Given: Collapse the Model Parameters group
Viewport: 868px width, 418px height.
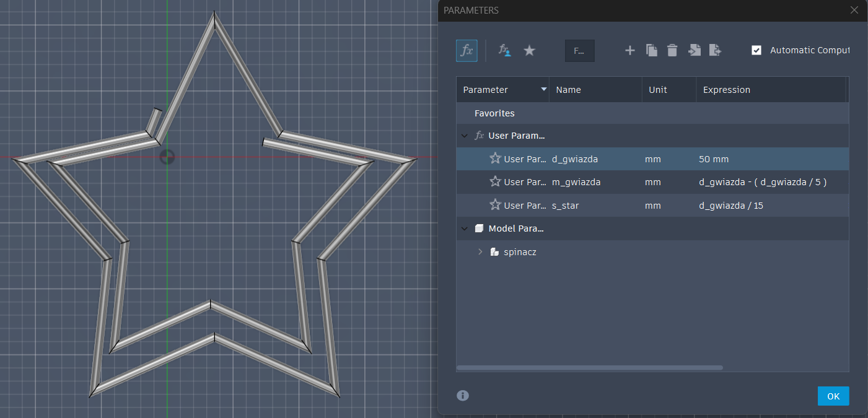Looking at the screenshot, I should click(465, 229).
